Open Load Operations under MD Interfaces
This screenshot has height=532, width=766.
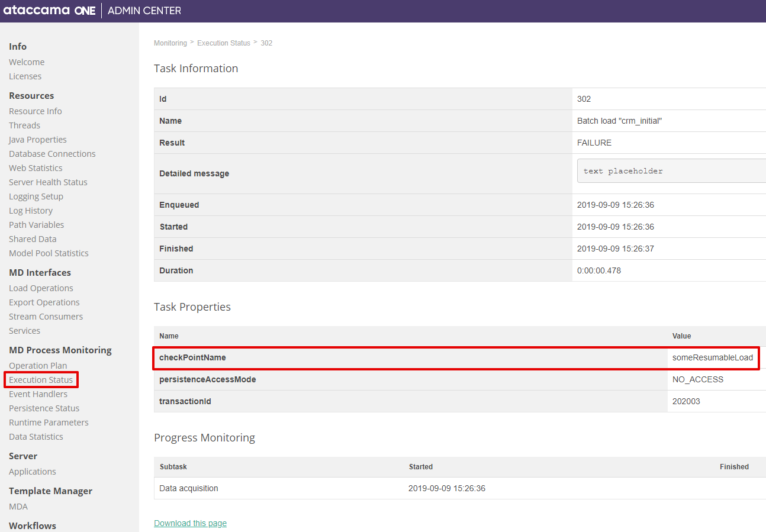coord(41,288)
